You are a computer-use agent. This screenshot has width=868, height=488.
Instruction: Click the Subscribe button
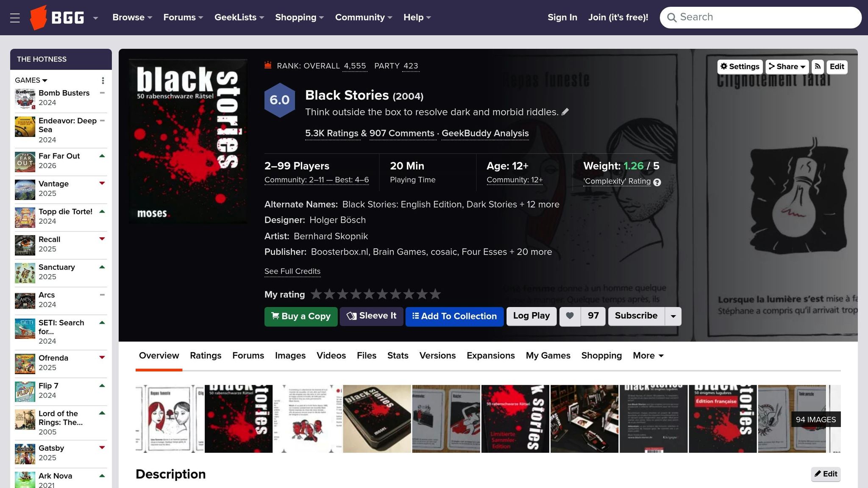636,316
